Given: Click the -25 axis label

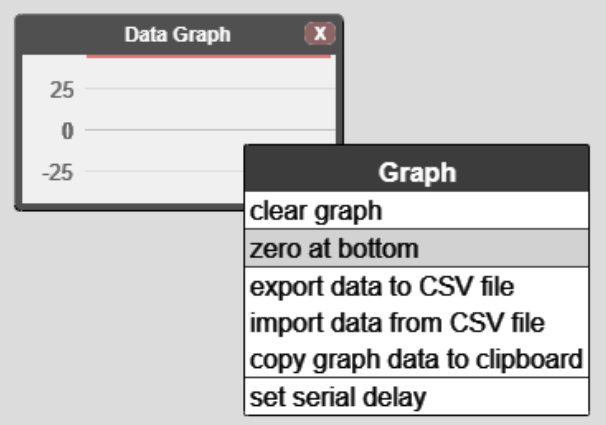Looking at the screenshot, I should (x=56, y=171).
